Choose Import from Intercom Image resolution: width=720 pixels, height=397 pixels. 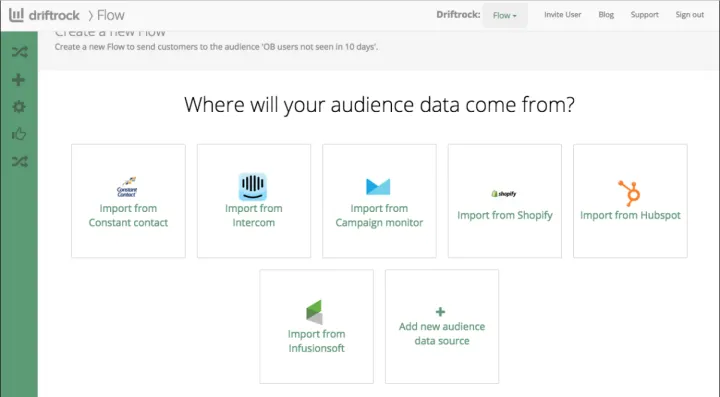click(253, 201)
